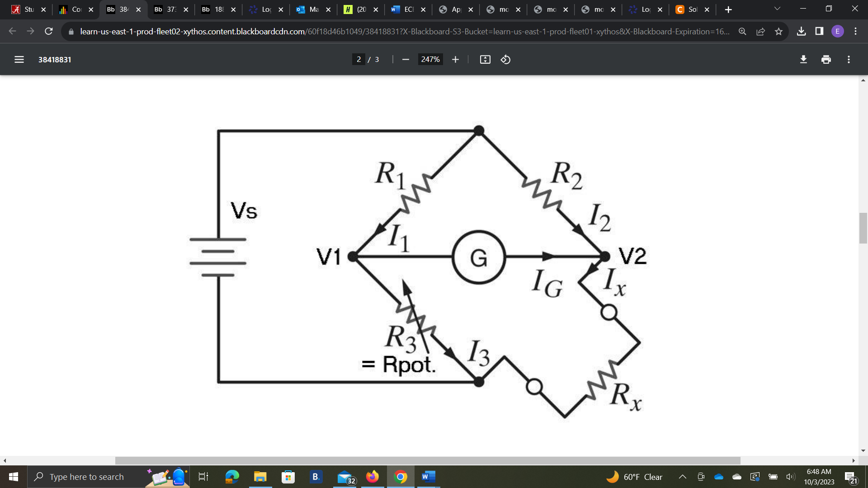Reload the current page
The height and width of the screenshot is (488, 868).
[48, 31]
